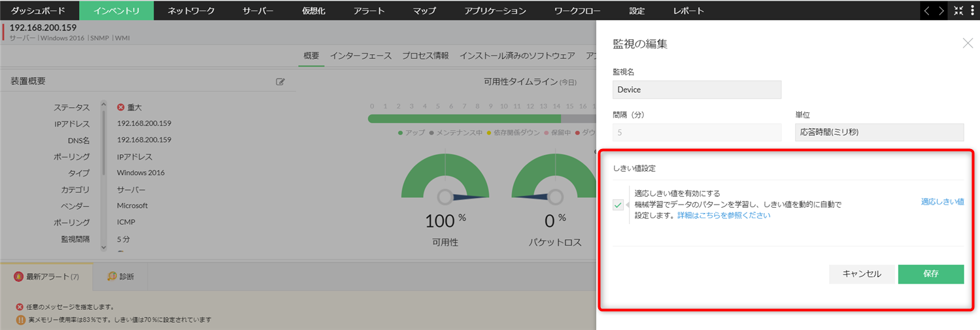Open the ダッシュボード menu
This screenshot has width=980, height=330.
coord(39,10)
